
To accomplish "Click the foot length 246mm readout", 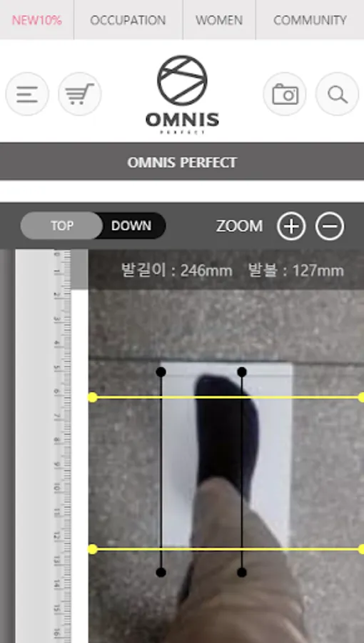I will pos(177,271).
